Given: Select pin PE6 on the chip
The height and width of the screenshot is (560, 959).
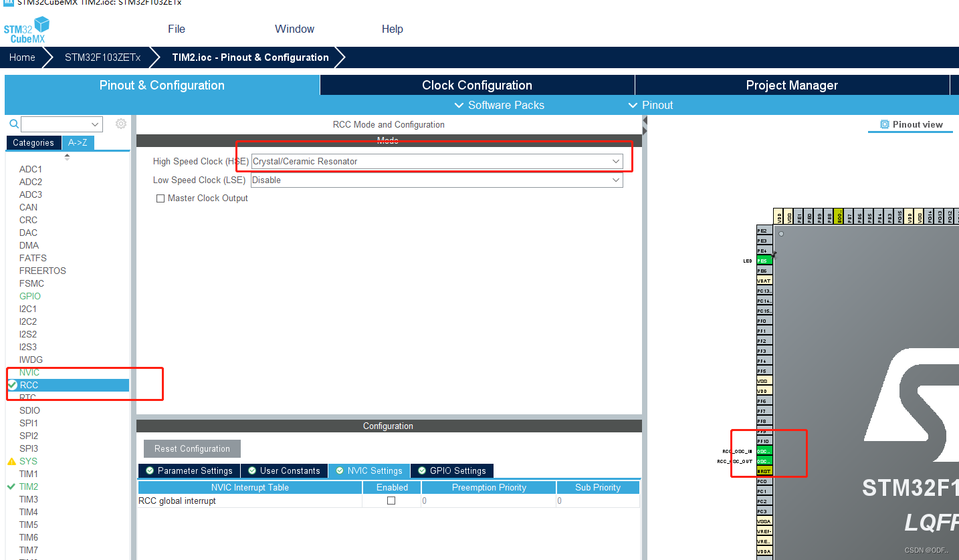Looking at the screenshot, I should pos(764,271).
